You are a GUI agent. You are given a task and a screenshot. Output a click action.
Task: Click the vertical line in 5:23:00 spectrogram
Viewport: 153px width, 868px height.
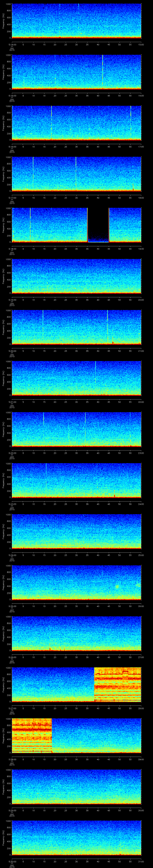(46, 475)
